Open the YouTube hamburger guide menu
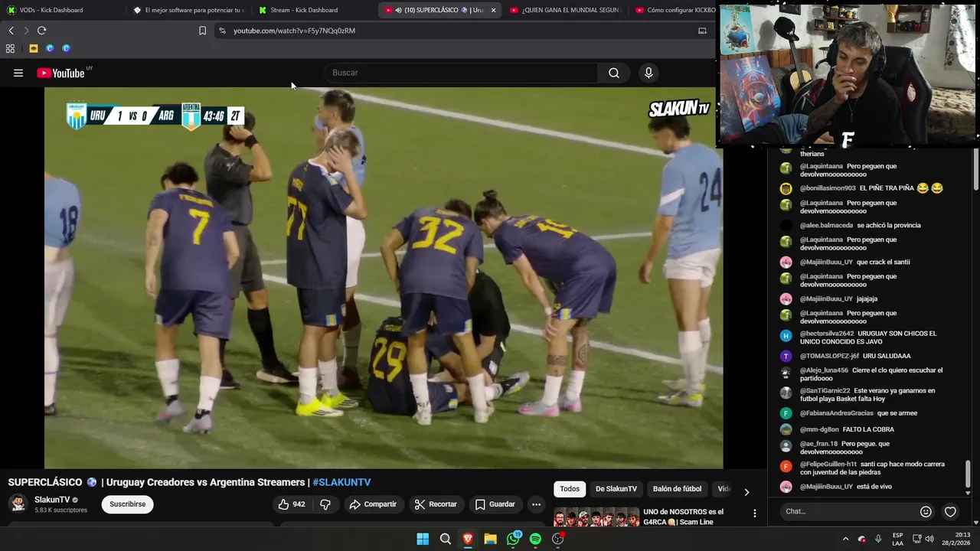The width and height of the screenshot is (980, 551). point(18,73)
